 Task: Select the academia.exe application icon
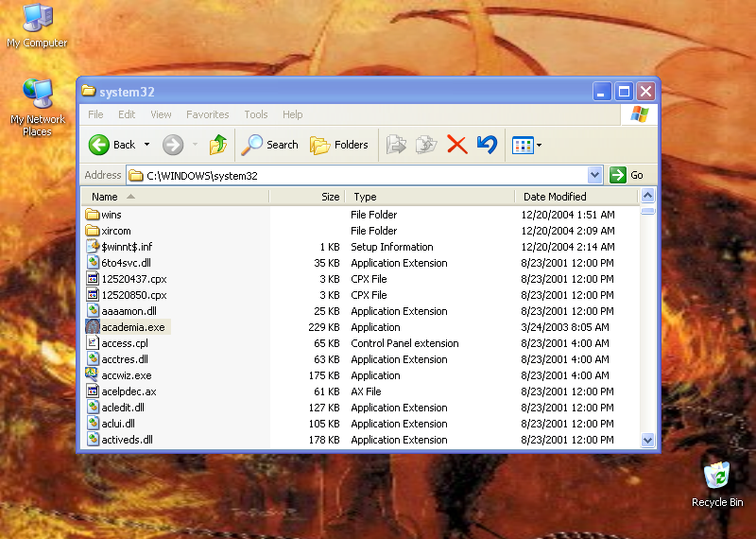click(x=92, y=326)
